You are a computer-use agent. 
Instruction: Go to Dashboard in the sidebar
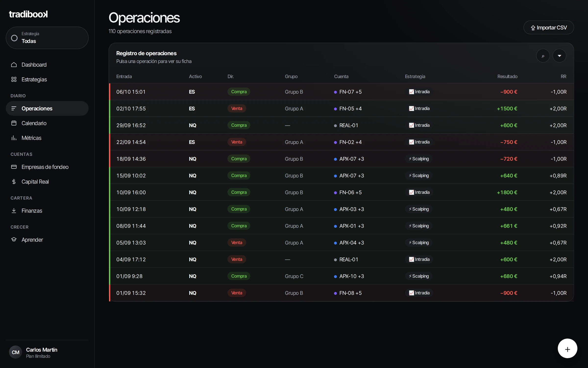[x=47, y=65]
